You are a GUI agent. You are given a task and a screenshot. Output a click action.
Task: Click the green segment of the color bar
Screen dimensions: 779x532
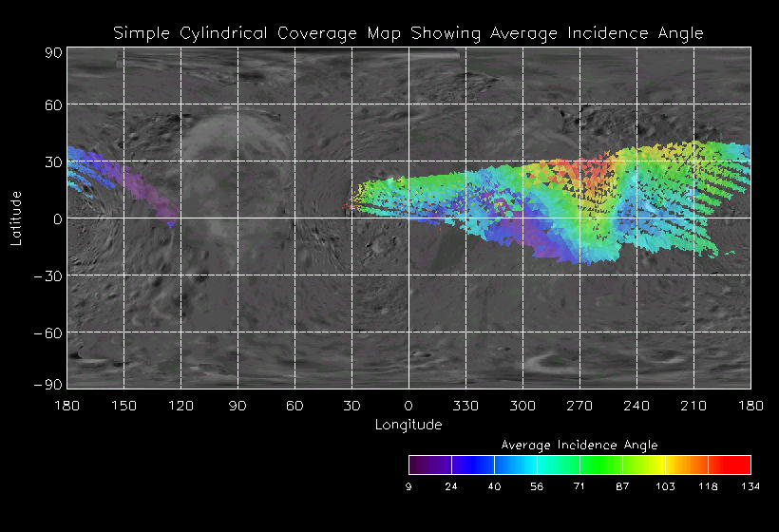601,465
